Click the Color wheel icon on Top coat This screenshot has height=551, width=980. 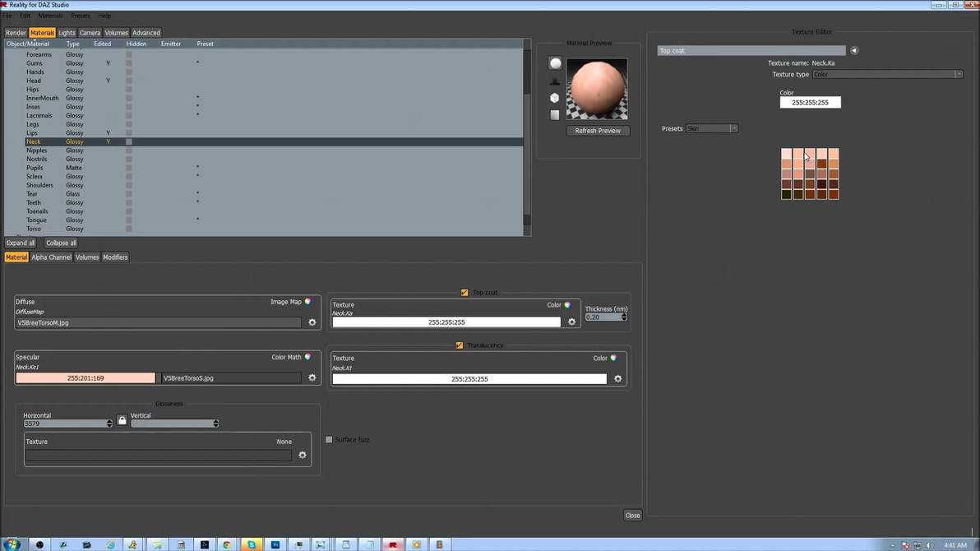pyautogui.click(x=566, y=304)
